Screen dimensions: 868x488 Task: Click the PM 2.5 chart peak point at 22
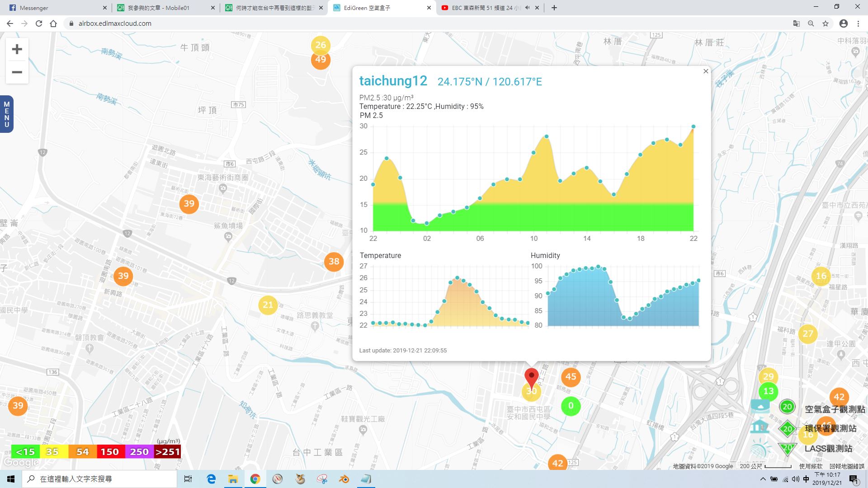click(x=693, y=127)
